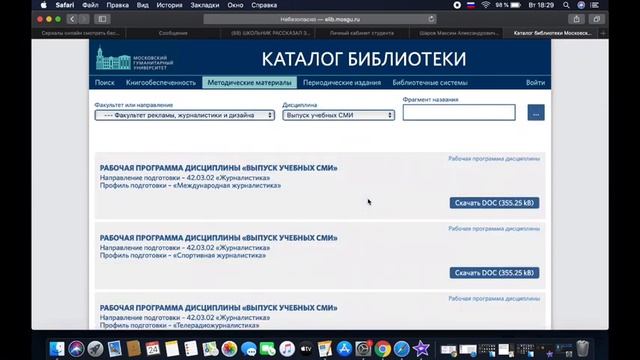
Task: Click the university logo in the header
Action: (135, 58)
